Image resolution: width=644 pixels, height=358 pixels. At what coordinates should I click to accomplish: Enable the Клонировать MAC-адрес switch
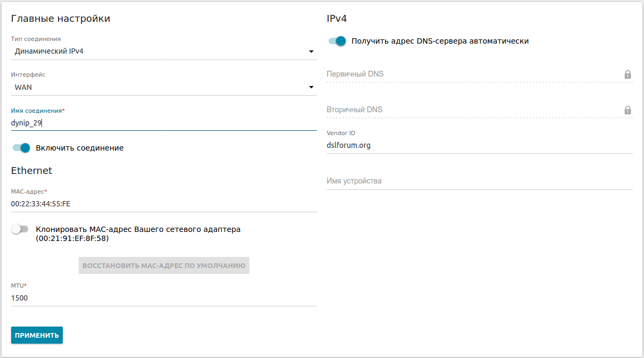pyautogui.click(x=20, y=229)
